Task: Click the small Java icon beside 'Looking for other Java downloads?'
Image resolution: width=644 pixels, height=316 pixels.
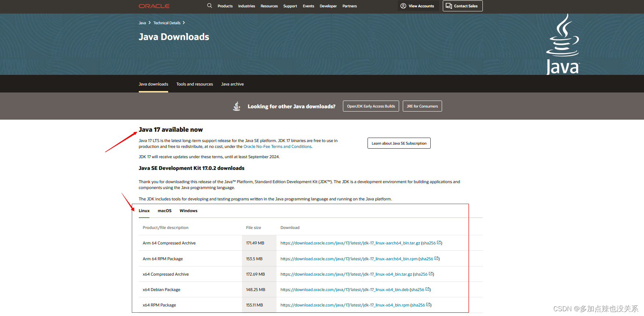Action: tap(237, 106)
